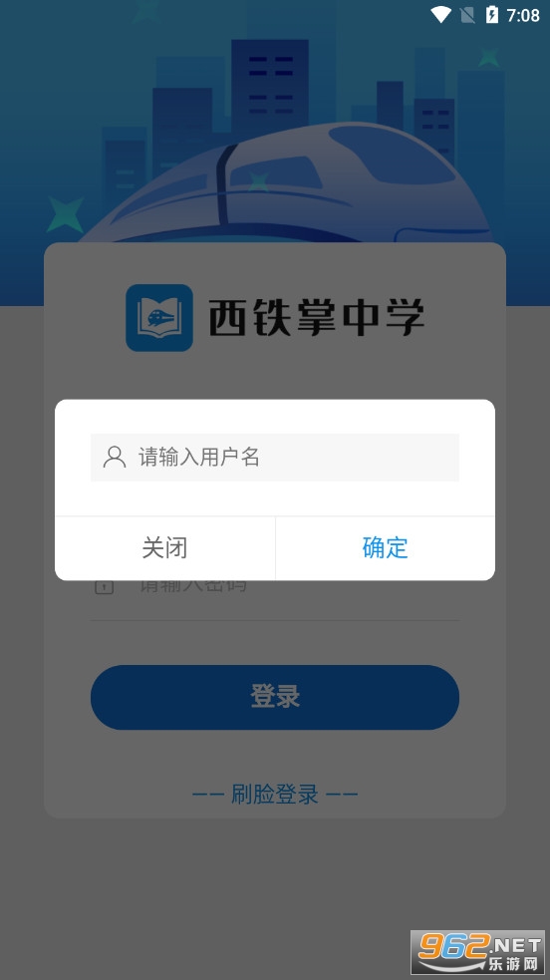Focus the 请输入用户名 username field

click(275, 458)
